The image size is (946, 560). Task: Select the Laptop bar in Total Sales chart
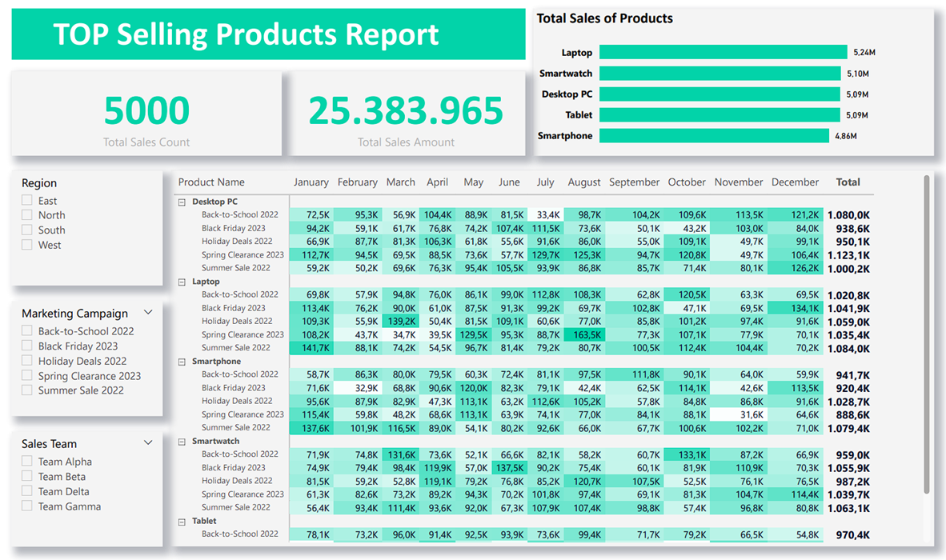coord(720,51)
